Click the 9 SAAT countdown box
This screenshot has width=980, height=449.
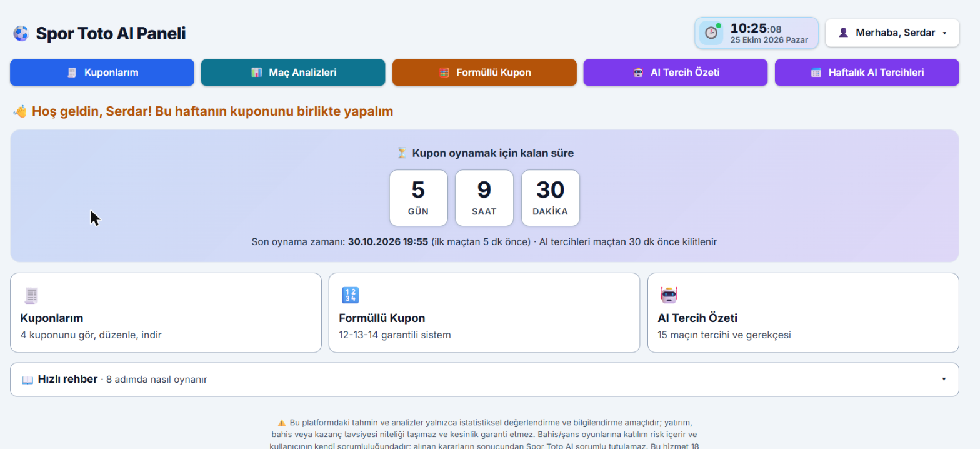coord(484,198)
